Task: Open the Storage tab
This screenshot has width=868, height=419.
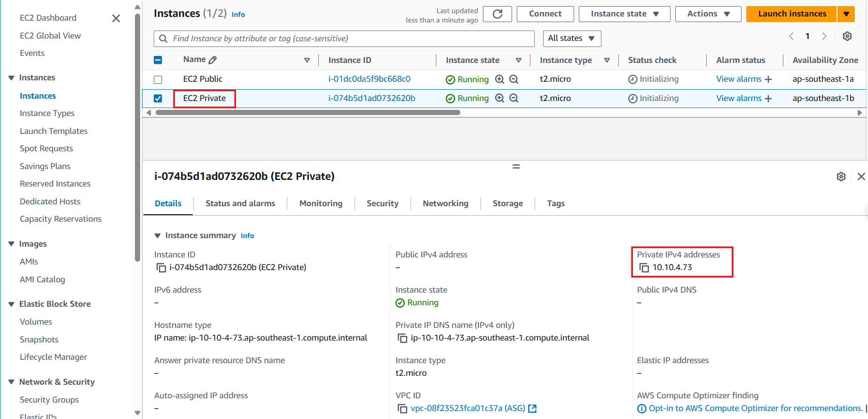Action: click(x=508, y=203)
